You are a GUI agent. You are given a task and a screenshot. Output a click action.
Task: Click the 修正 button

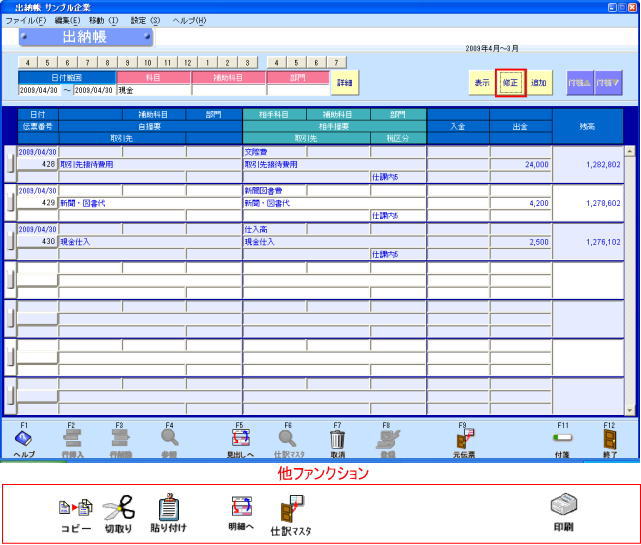[x=510, y=83]
